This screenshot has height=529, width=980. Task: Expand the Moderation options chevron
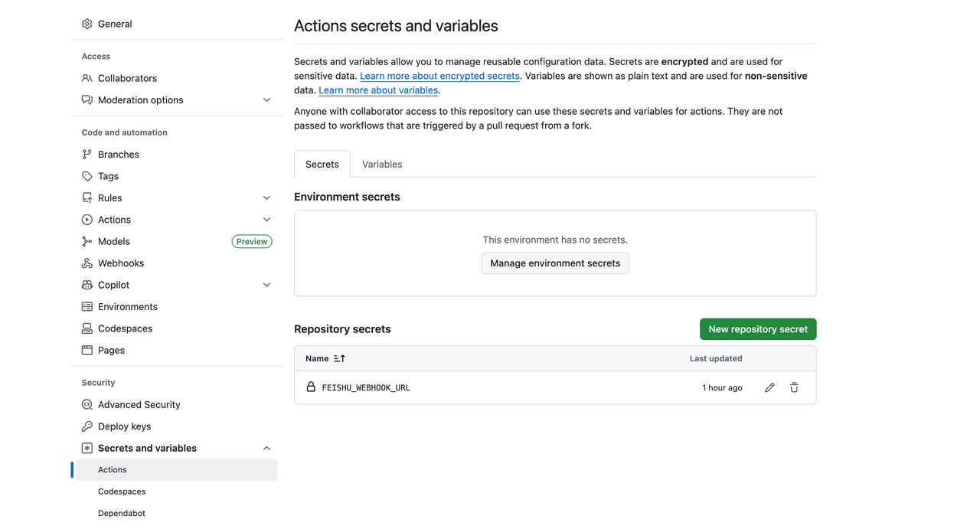click(266, 100)
